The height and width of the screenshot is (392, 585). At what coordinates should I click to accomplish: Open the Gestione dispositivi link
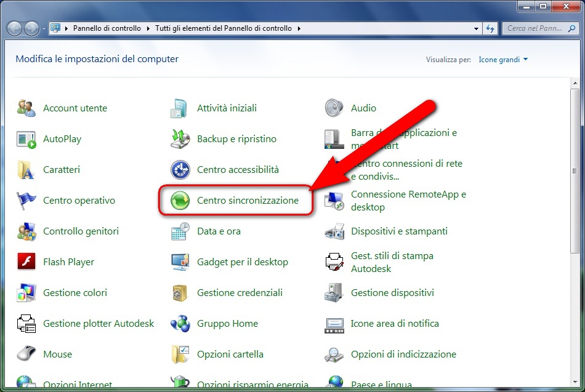392,293
